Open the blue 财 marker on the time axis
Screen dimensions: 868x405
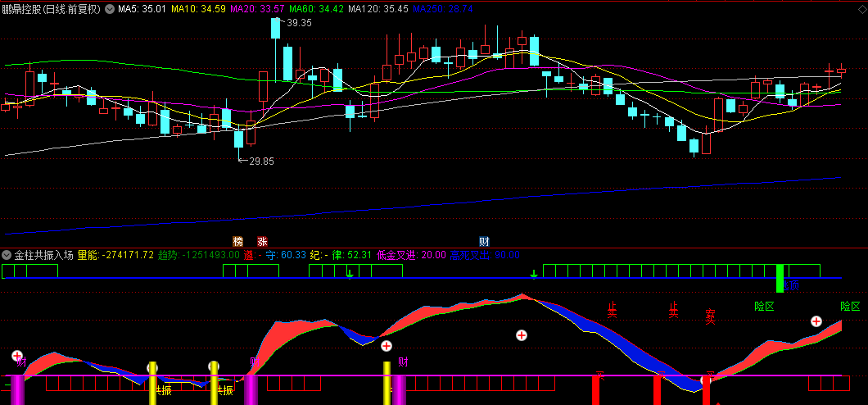point(484,241)
